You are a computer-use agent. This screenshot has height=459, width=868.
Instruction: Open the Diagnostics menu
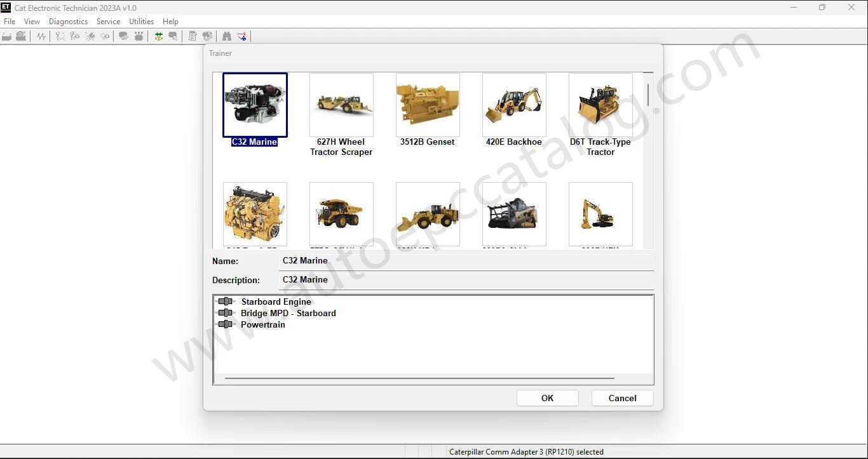click(x=68, y=22)
